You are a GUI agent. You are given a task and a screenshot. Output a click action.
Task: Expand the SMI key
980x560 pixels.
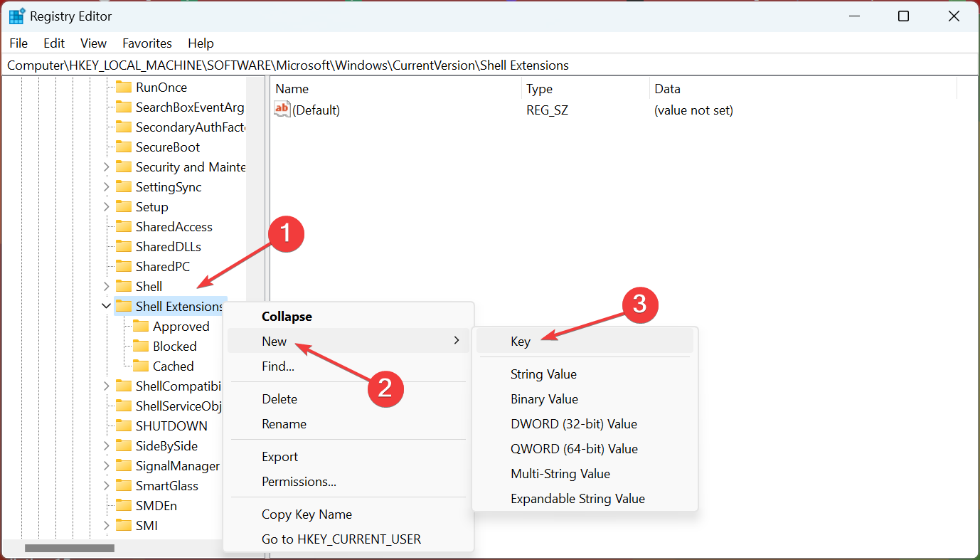coord(107,525)
